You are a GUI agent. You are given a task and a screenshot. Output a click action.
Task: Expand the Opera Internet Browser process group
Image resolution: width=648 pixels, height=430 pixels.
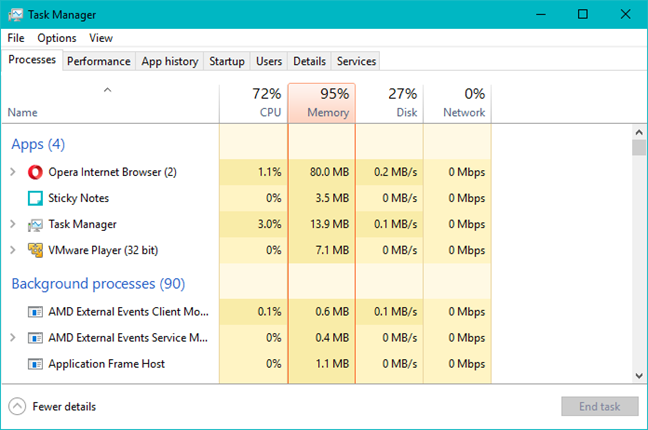tap(13, 172)
